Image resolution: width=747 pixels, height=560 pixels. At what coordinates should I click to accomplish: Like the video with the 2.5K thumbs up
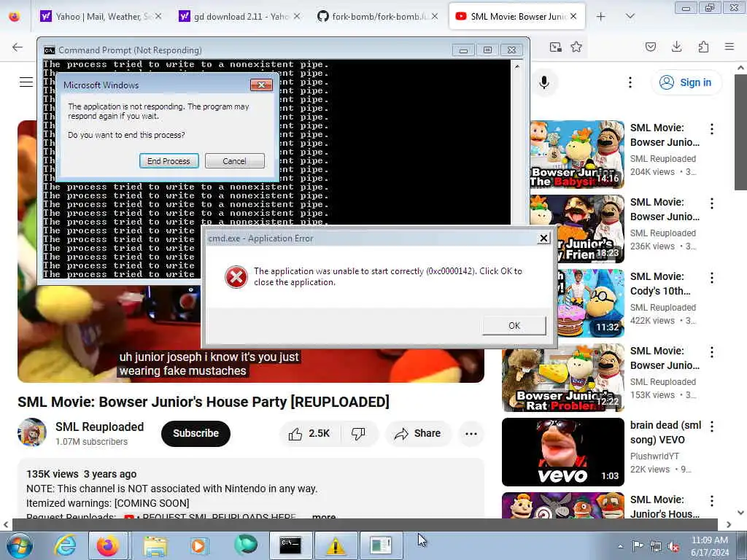pyautogui.click(x=309, y=433)
